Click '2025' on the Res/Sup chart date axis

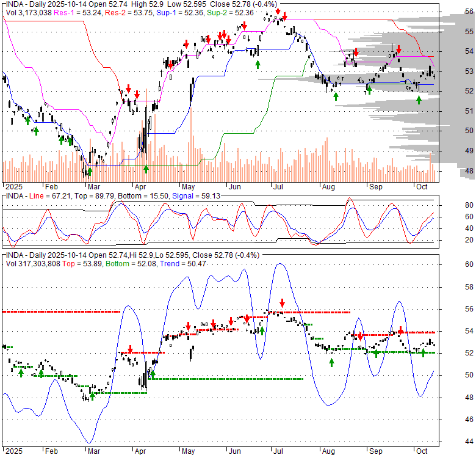point(14,187)
